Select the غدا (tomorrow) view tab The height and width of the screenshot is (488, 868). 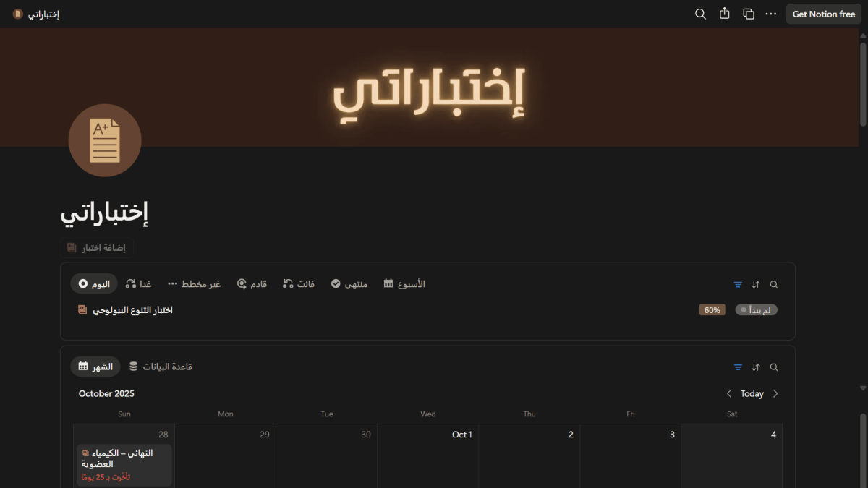coord(137,283)
